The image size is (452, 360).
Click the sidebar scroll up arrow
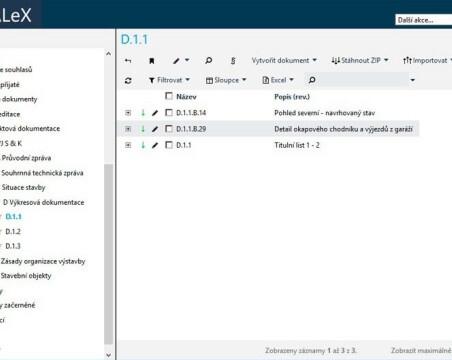click(108, 53)
